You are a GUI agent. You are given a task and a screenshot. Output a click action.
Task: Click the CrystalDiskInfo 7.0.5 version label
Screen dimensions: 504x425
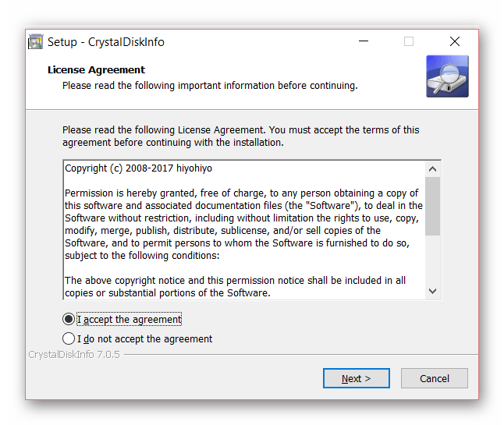74,354
